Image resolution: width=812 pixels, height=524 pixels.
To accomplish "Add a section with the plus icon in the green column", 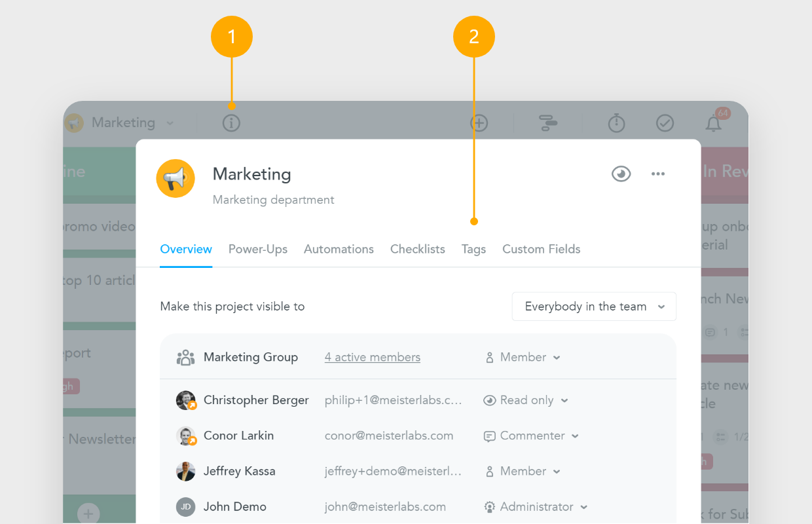I will point(89,513).
